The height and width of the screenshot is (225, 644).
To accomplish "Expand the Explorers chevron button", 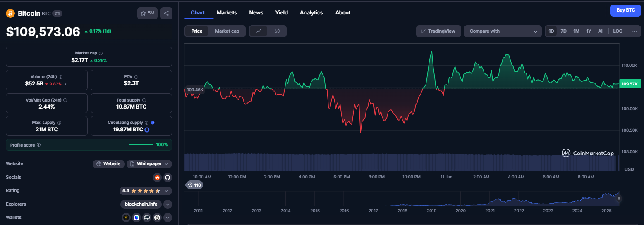I will click(x=168, y=204).
